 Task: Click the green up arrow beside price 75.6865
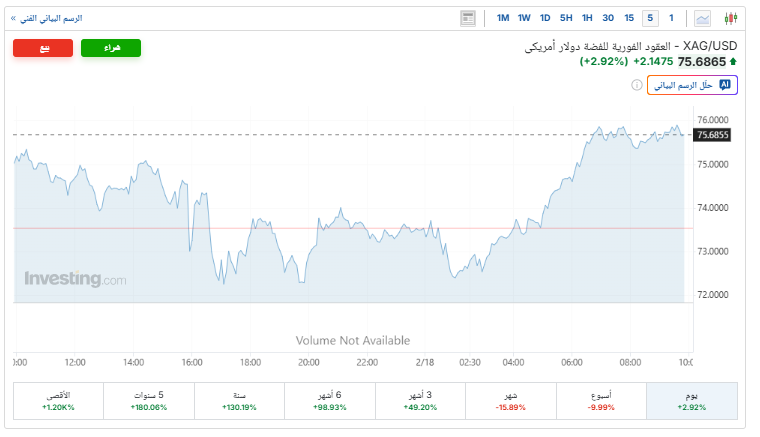click(735, 62)
